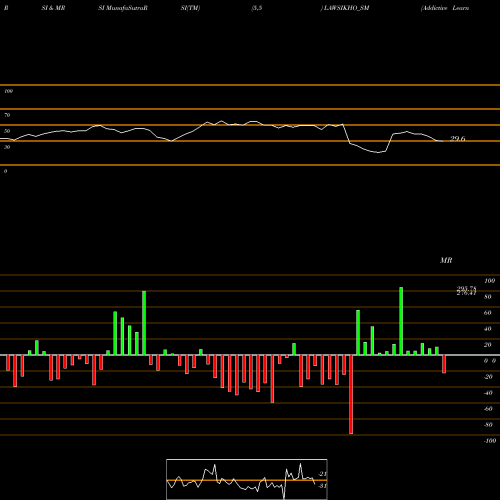
Task: Click the RSI axis label 50
Action: 7,131
